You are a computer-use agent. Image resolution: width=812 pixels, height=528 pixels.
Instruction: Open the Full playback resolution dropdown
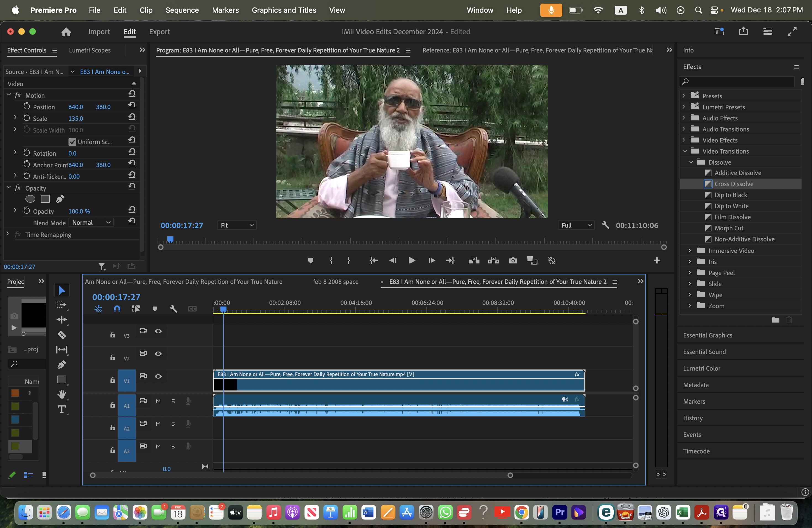576,225
